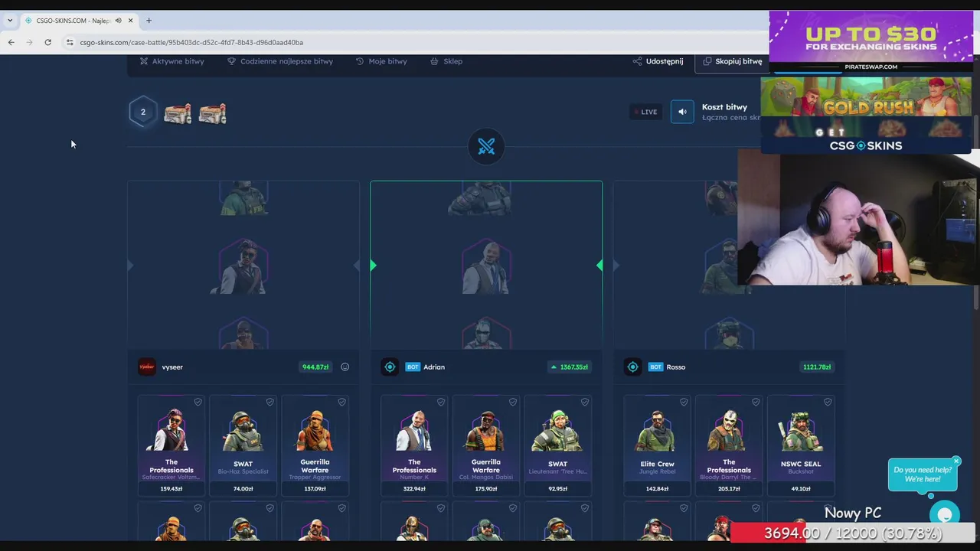This screenshot has width=980, height=551.
Task: Click the crossed swords battle icon
Action: coord(486,147)
